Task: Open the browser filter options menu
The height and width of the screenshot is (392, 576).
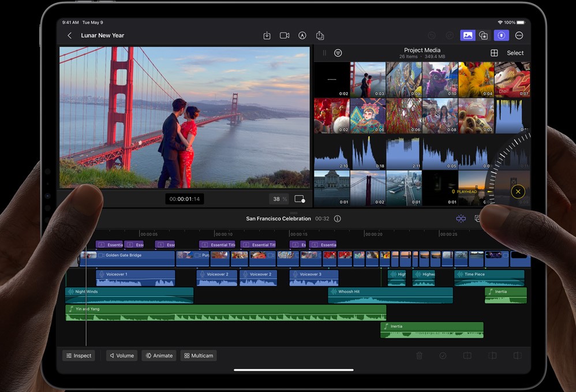Action: 338,53
